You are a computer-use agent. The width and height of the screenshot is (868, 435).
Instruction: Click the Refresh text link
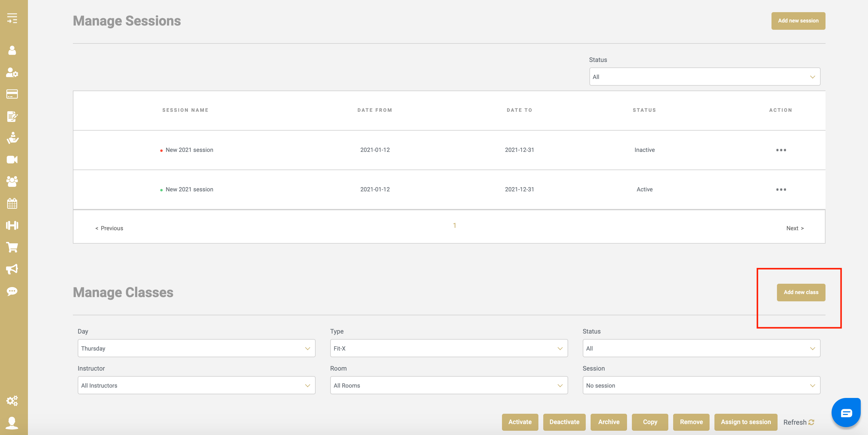tap(795, 422)
